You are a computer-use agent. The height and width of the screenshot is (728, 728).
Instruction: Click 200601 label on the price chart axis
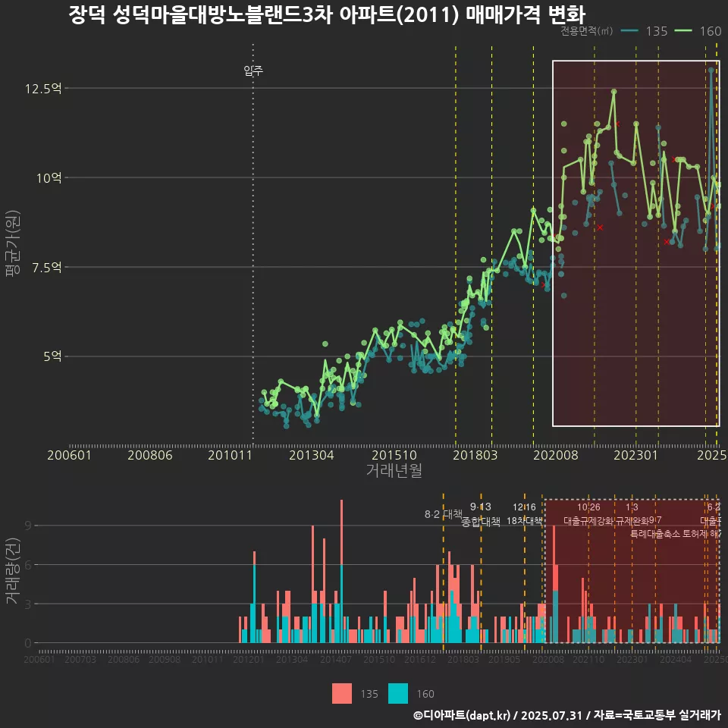[x=69, y=455]
